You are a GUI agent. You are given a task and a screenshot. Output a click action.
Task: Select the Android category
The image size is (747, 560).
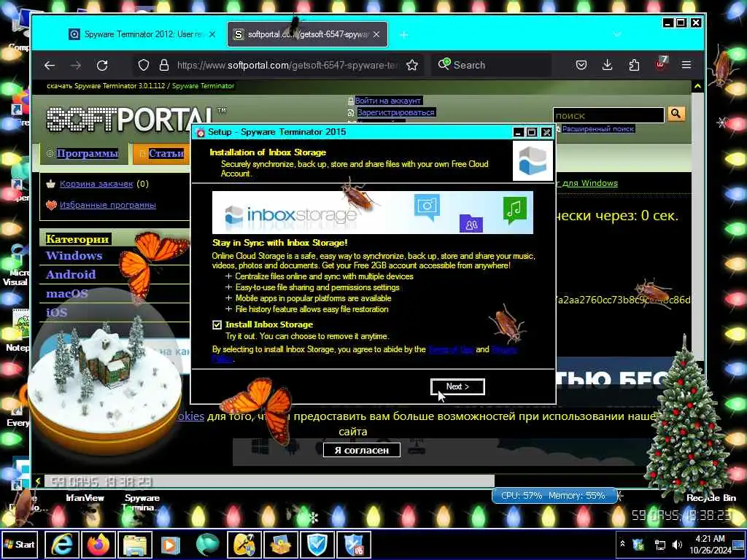point(71,274)
